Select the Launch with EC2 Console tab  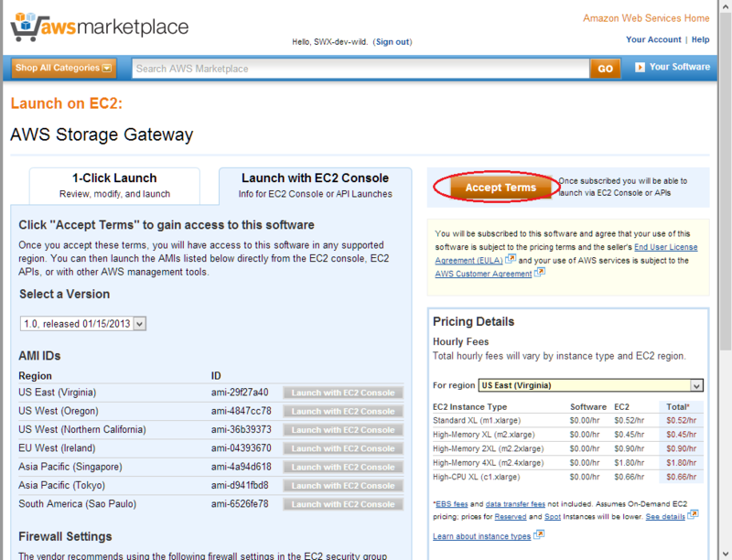pyautogui.click(x=315, y=185)
